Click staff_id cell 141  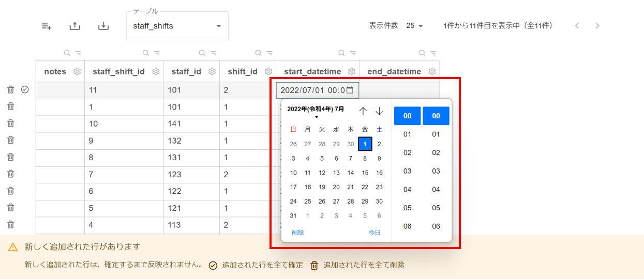point(191,124)
